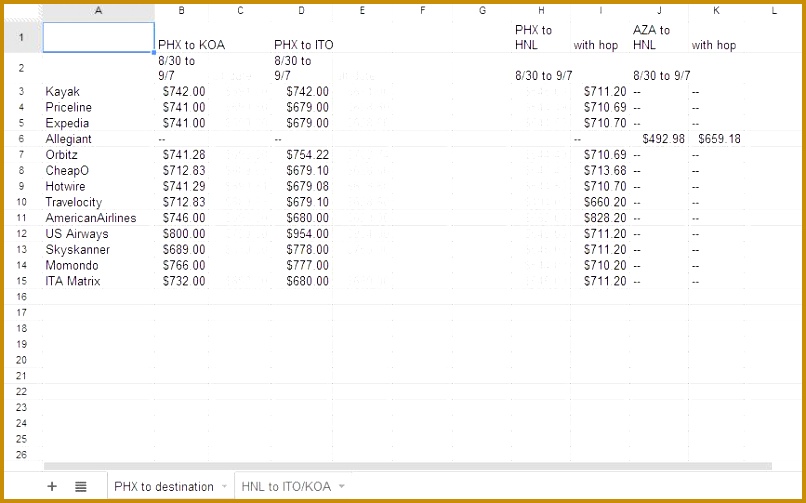The height and width of the screenshot is (503, 806).
Task: Click the '8/30 to 9/7' date under AZA to HNL
Action: (662, 76)
